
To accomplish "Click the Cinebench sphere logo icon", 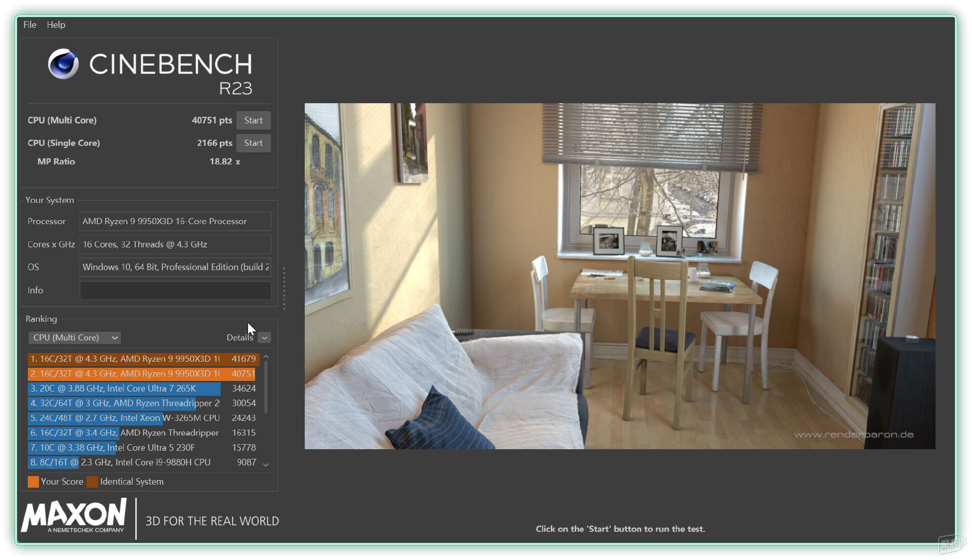I will pyautogui.click(x=63, y=64).
